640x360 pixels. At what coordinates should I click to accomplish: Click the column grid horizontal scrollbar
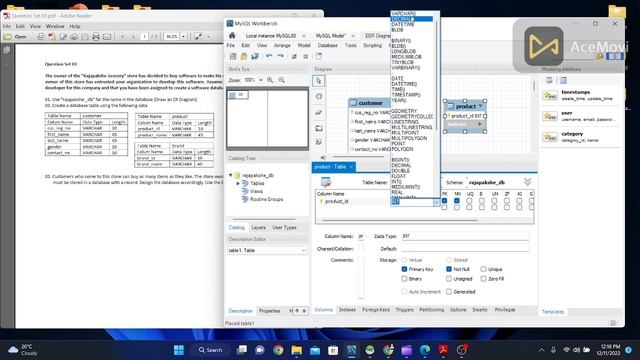(400, 220)
